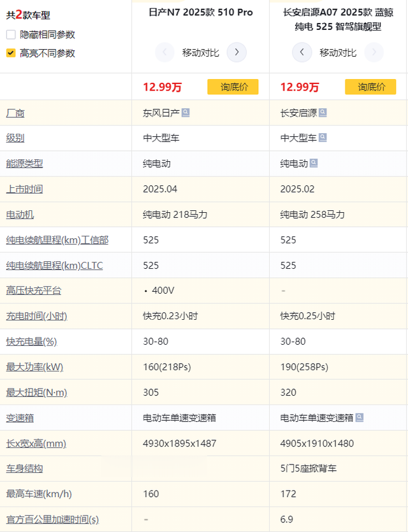Click 询底价 button for 日产N7
The height and width of the screenshot is (532, 408).
tap(233, 87)
